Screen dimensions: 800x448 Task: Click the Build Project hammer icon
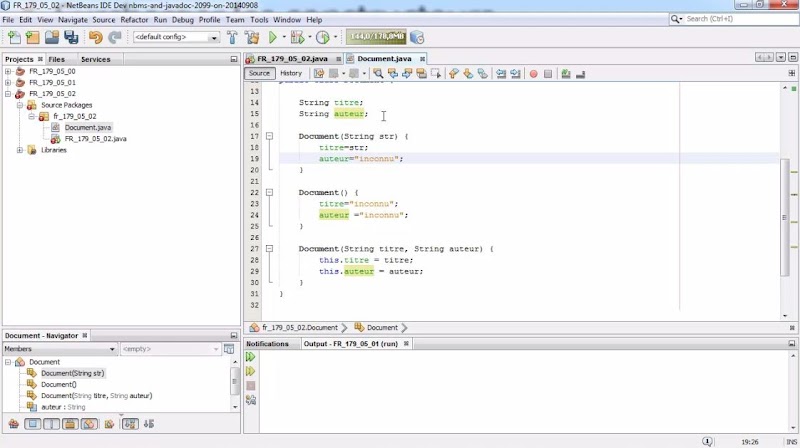click(232, 37)
